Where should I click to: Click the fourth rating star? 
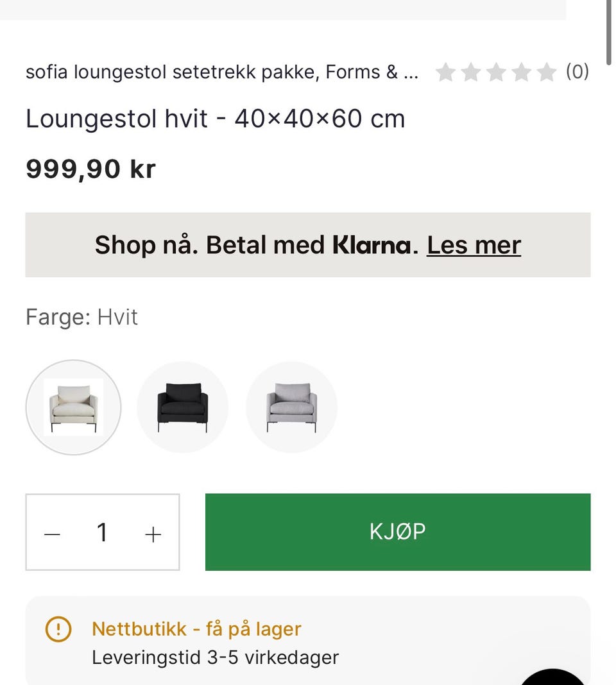[x=521, y=72]
